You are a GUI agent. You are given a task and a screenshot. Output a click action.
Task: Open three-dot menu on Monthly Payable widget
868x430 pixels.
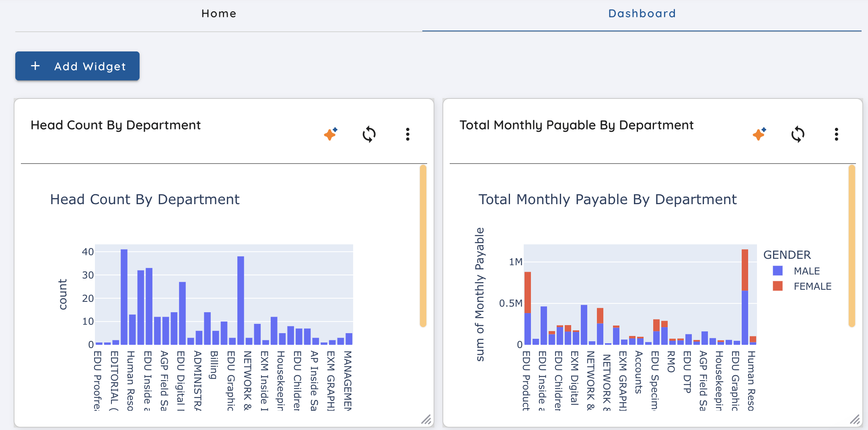point(836,134)
